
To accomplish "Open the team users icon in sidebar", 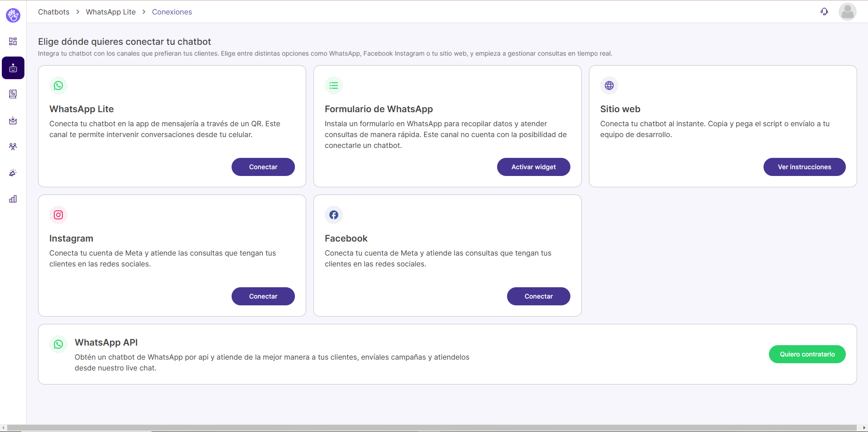I will pos(13,147).
